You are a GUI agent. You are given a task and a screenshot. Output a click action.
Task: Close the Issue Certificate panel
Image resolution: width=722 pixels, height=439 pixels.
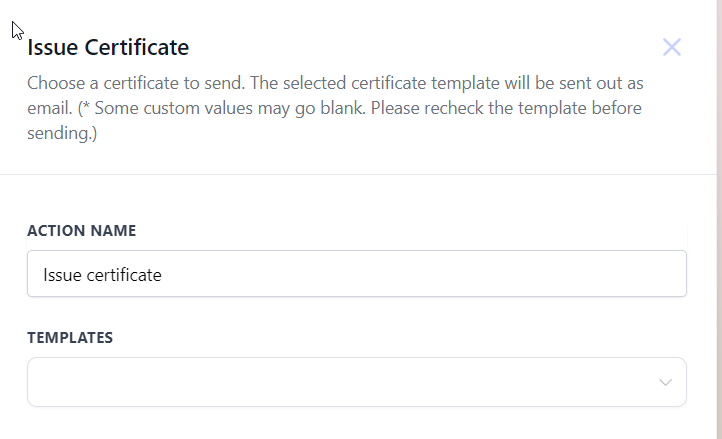pyautogui.click(x=671, y=47)
